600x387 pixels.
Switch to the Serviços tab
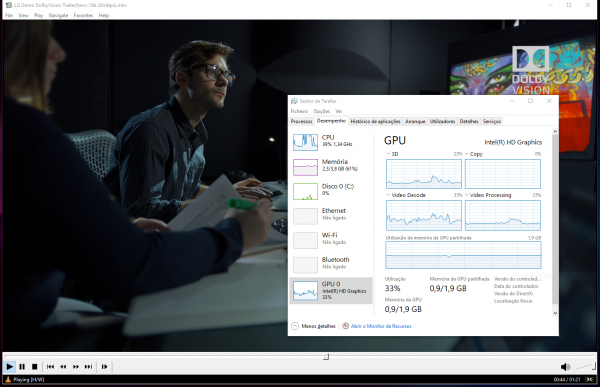[x=492, y=121]
